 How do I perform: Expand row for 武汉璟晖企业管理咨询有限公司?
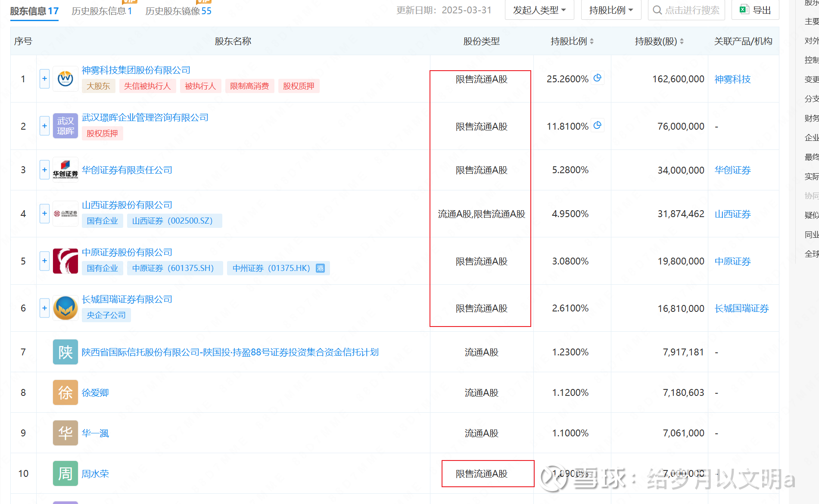click(44, 126)
